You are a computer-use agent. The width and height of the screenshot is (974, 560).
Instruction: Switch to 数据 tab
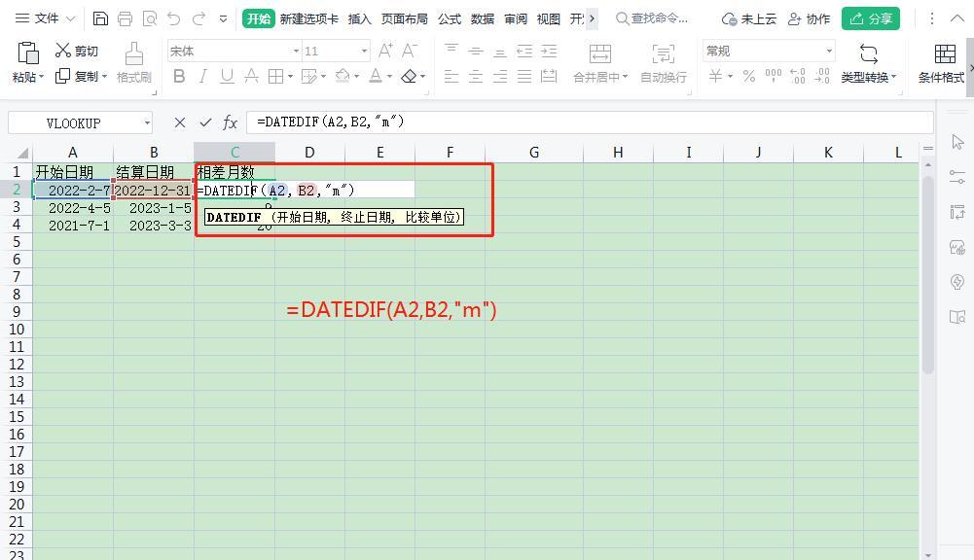pos(482,18)
